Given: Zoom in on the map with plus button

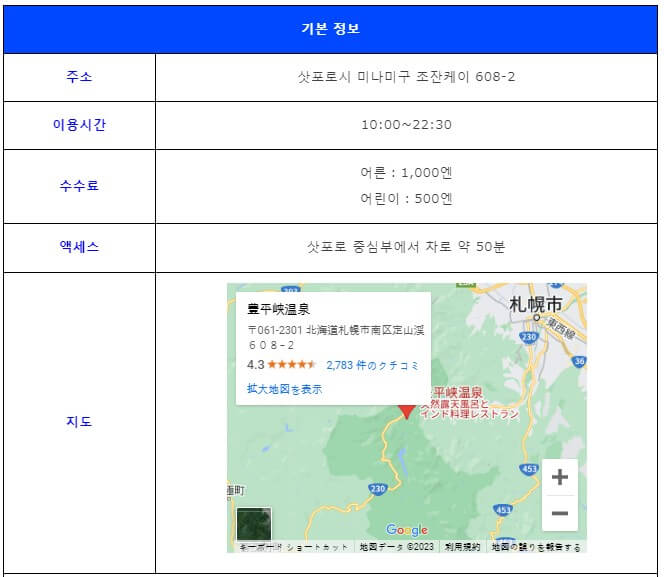Looking at the screenshot, I should (560, 477).
